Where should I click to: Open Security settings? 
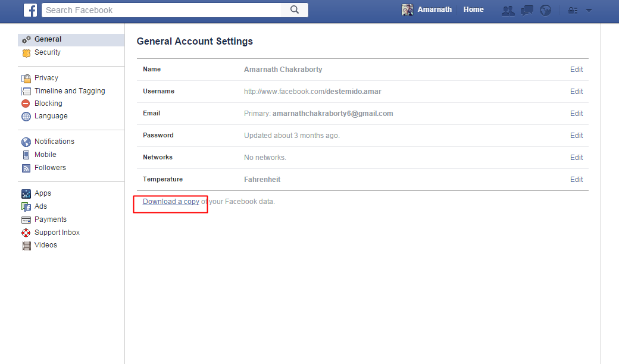click(x=48, y=52)
